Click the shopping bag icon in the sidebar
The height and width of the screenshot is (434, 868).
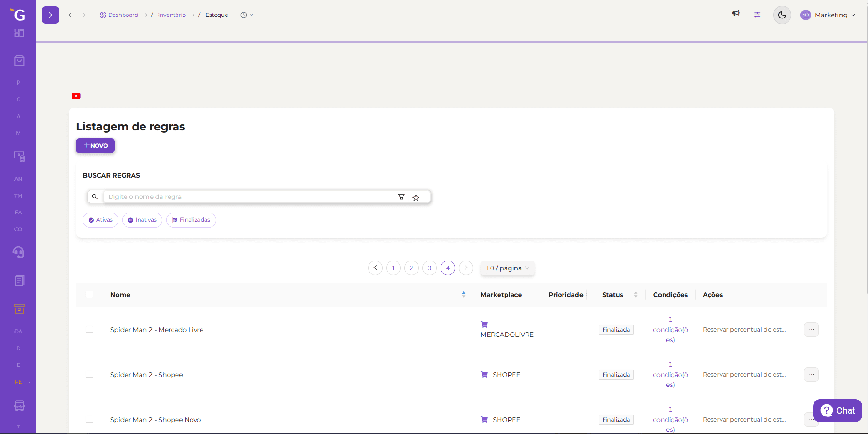[x=18, y=60]
